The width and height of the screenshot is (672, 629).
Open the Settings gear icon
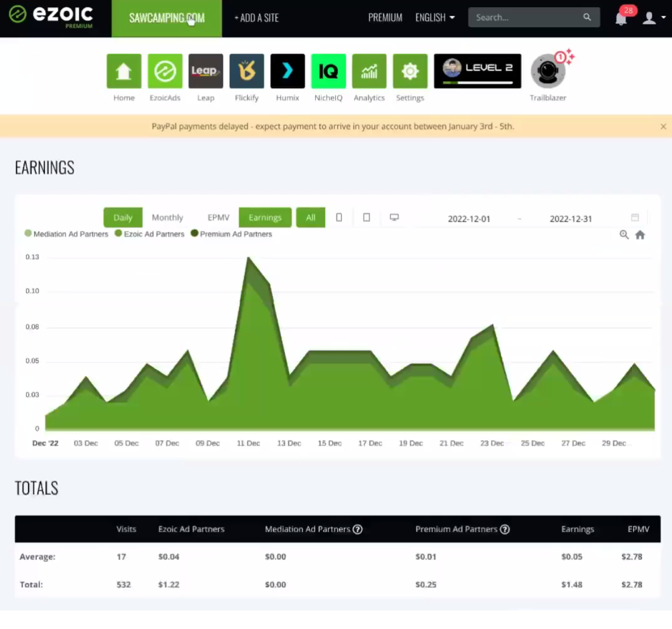(410, 71)
